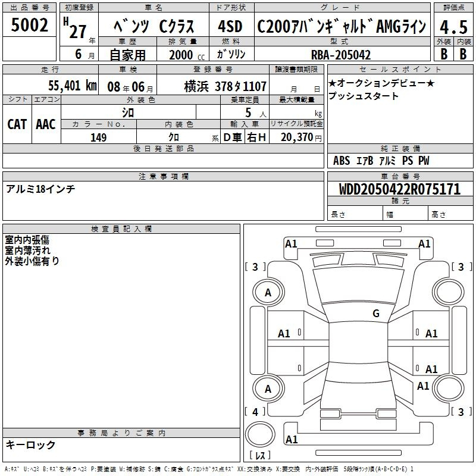Select the door shape value 4SD
The width and height of the screenshot is (476, 476).
coord(230,26)
